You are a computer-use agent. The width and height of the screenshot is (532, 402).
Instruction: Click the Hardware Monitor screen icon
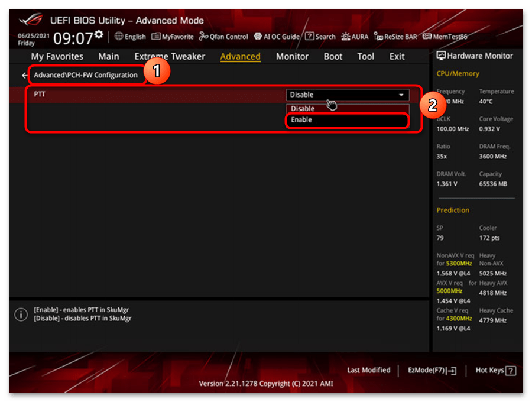(x=441, y=56)
